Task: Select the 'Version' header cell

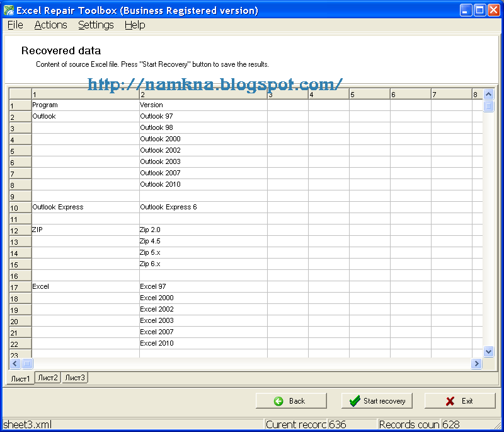Action: [x=203, y=105]
